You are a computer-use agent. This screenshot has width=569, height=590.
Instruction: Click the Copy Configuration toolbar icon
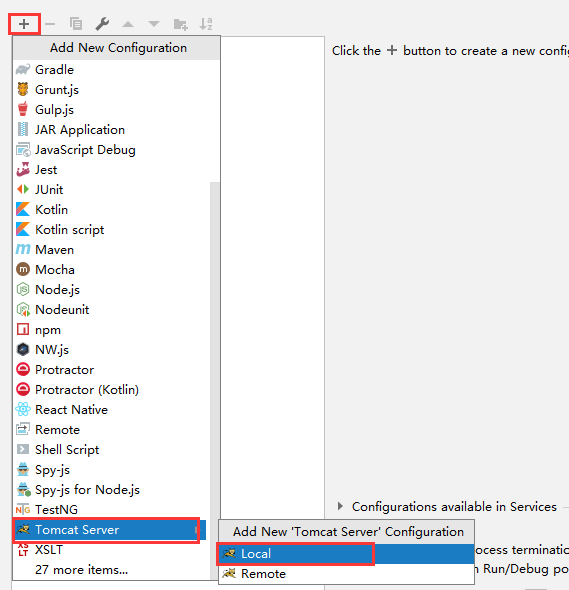click(x=76, y=24)
